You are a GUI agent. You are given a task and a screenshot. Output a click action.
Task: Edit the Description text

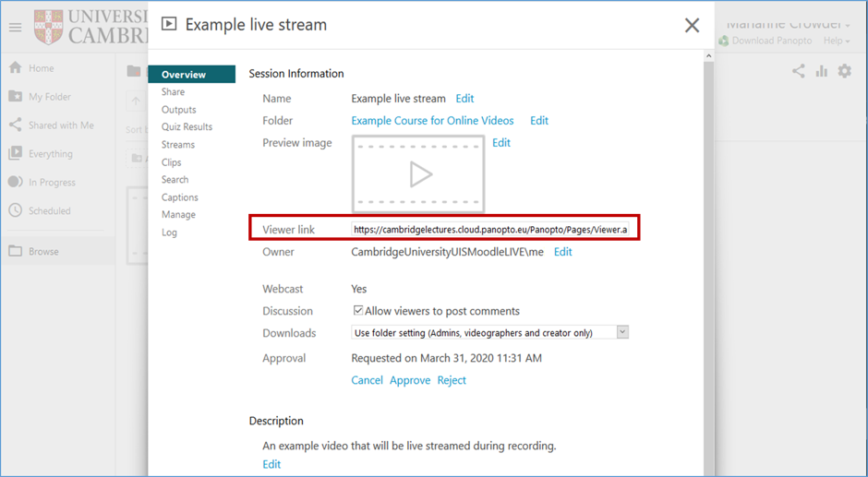(271, 464)
